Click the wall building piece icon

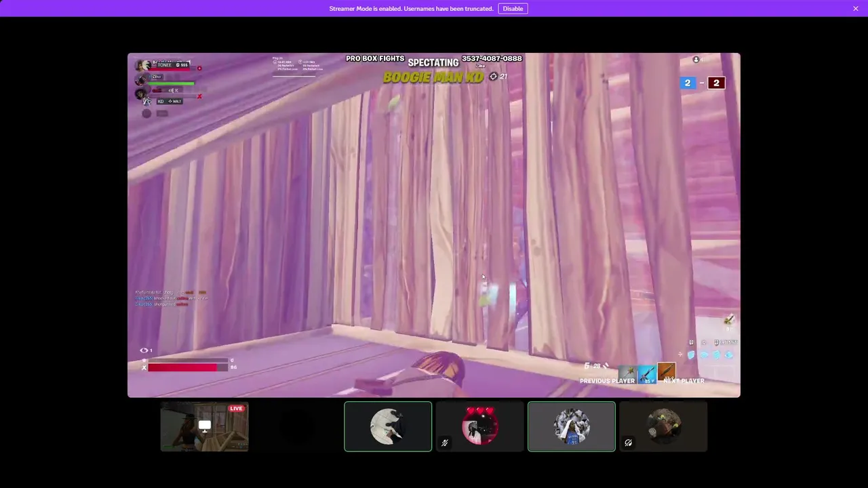coord(691,354)
